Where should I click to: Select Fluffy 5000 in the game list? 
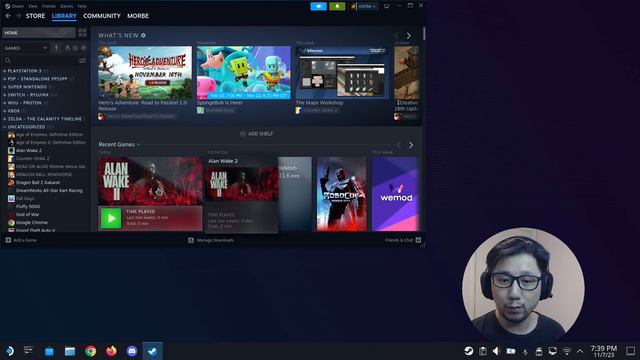tap(28, 207)
